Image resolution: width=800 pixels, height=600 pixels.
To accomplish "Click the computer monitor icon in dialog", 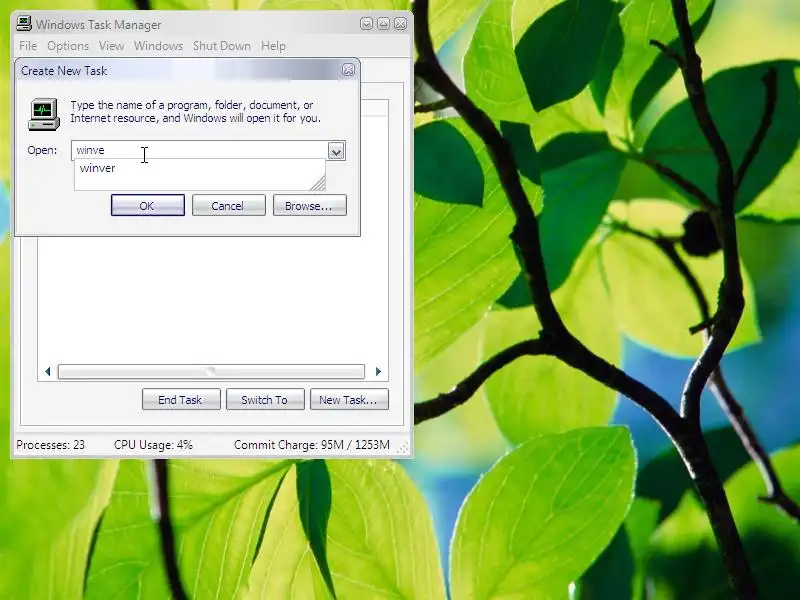I will coord(44,114).
